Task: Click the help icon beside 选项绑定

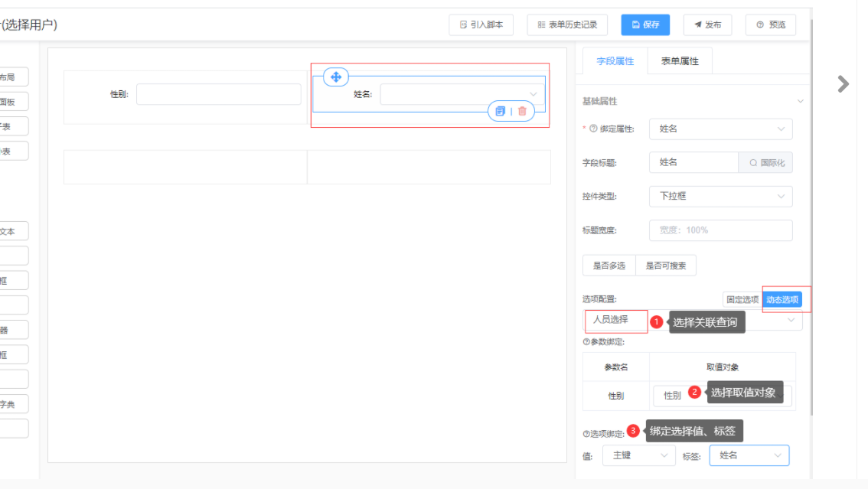Action: (x=586, y=434)
